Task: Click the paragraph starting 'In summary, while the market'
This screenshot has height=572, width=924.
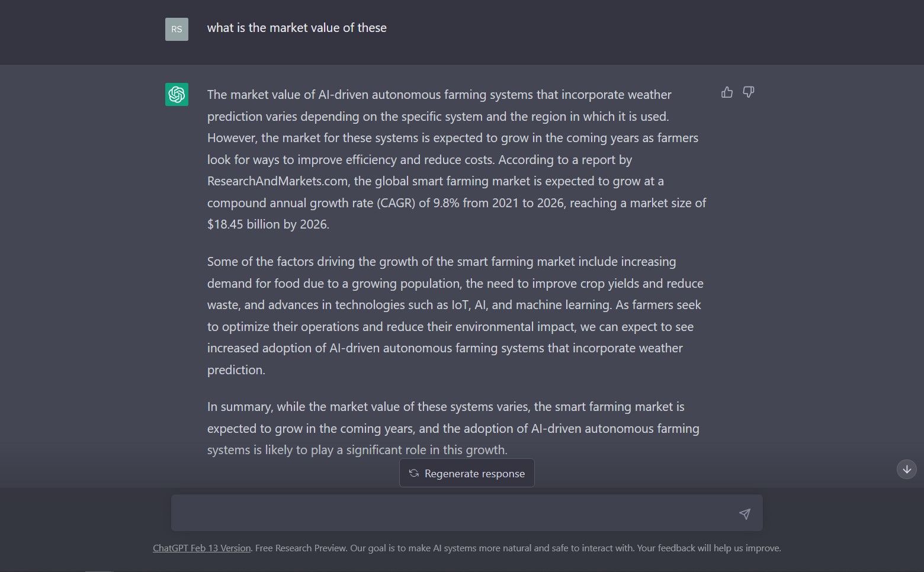Action: [453, 428]
